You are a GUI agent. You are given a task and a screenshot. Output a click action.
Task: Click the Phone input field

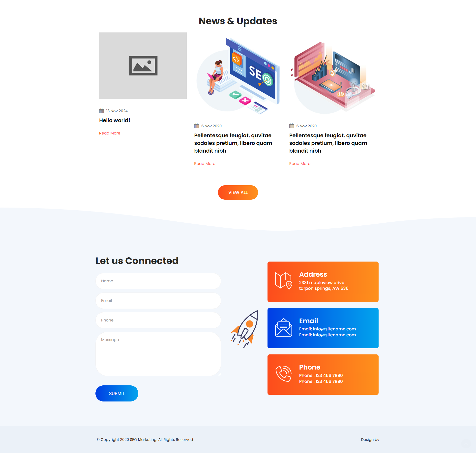158,320
